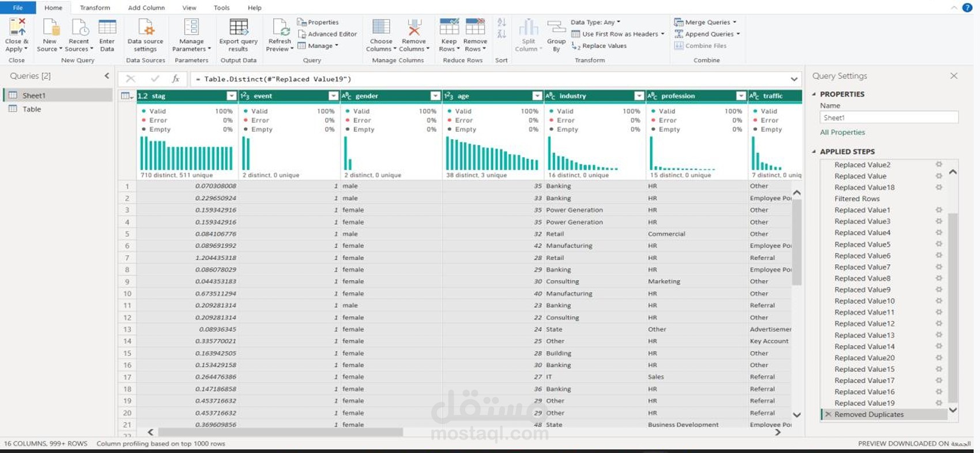The width and height of the screenshot is (980, 453).
Task: Collapse the ribbon with the caret icon
Action: (x=953, y=8)
